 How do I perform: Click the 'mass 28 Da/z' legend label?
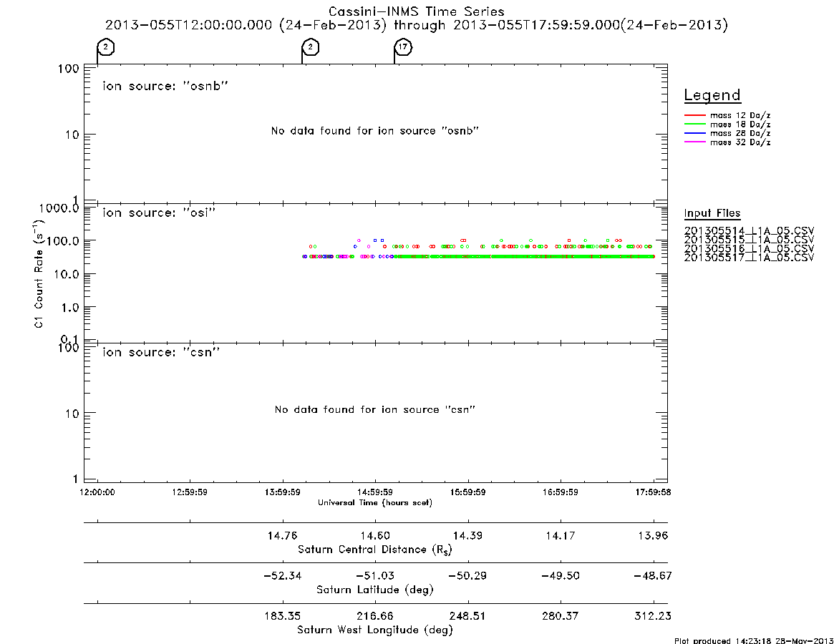(740, 134)
